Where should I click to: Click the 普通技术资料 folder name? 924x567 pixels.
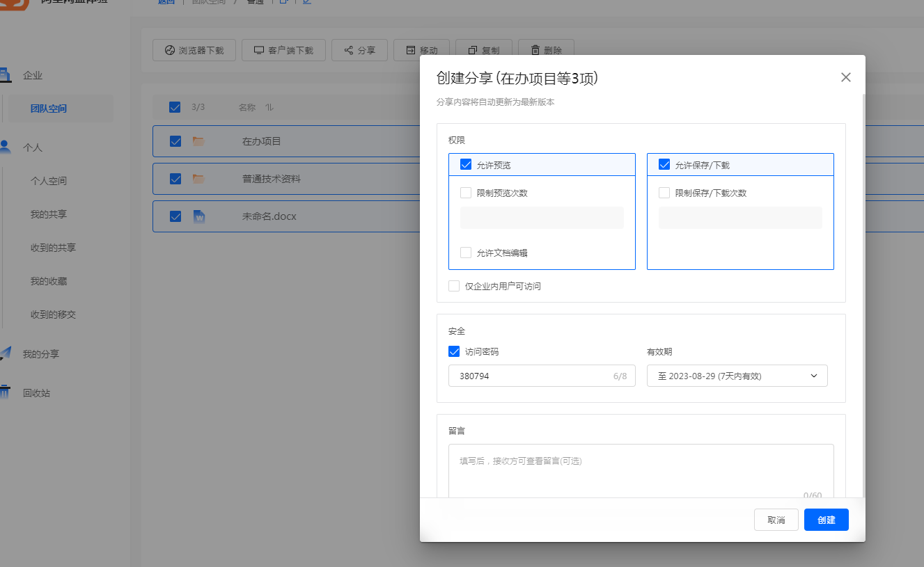coord(272,179)
